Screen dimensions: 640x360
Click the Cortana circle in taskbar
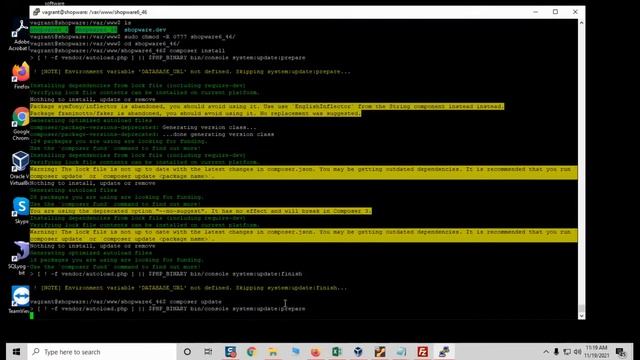[187, 351]
